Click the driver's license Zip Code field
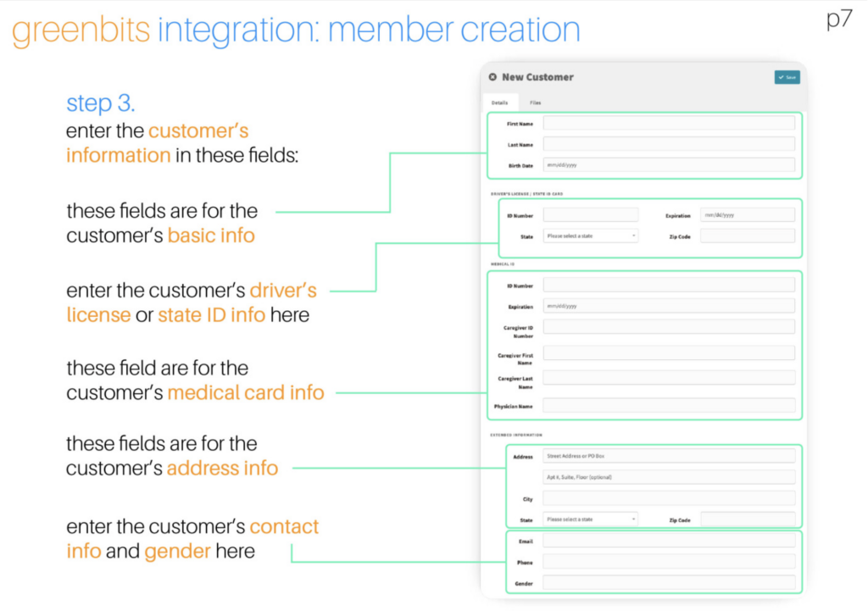 748,236
